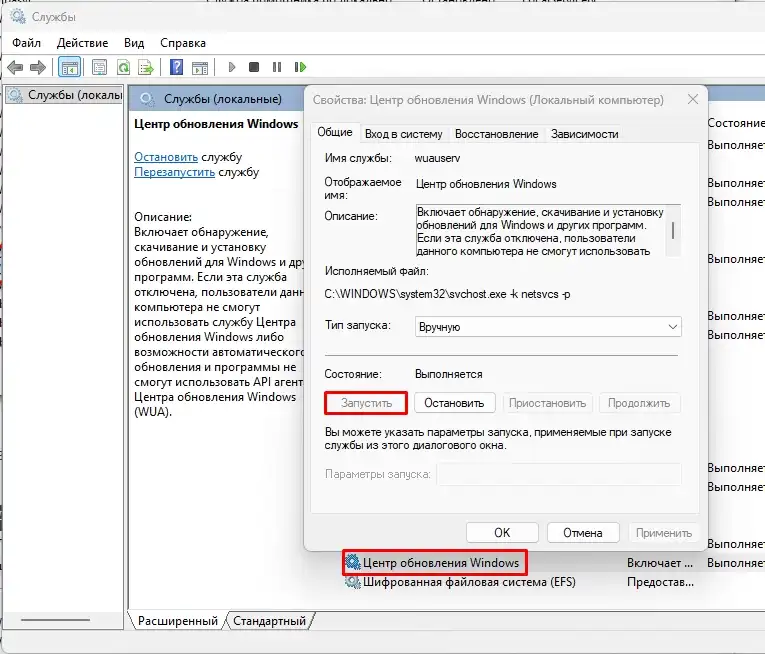Open the Файл menu

(x=26, y=43)
